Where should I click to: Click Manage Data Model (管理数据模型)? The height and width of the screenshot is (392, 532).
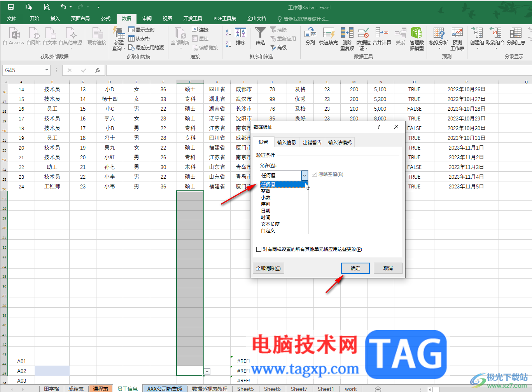(416, 38)
